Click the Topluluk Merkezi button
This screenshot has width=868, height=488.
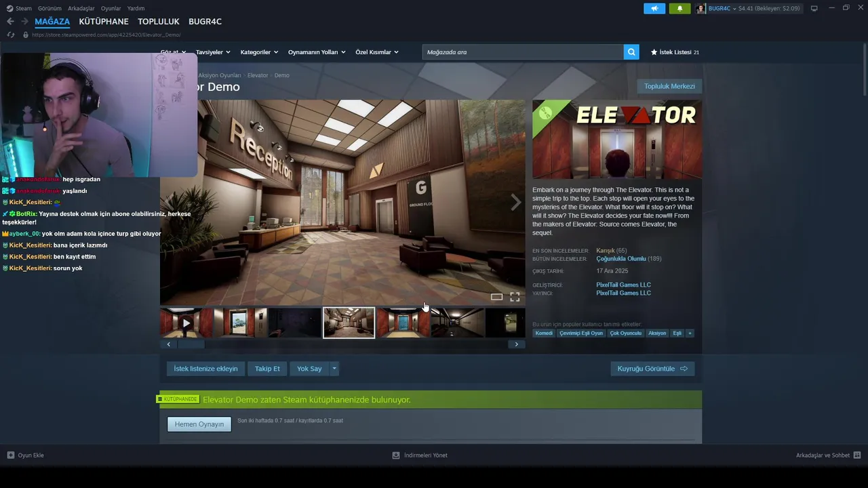click(669, 86)
